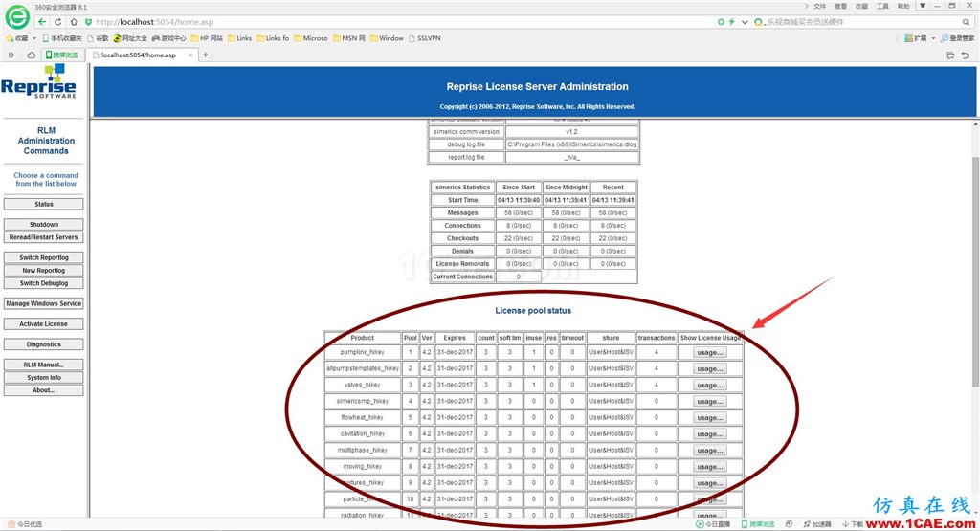Open the 网址大全 bookmark

[130, 38]
